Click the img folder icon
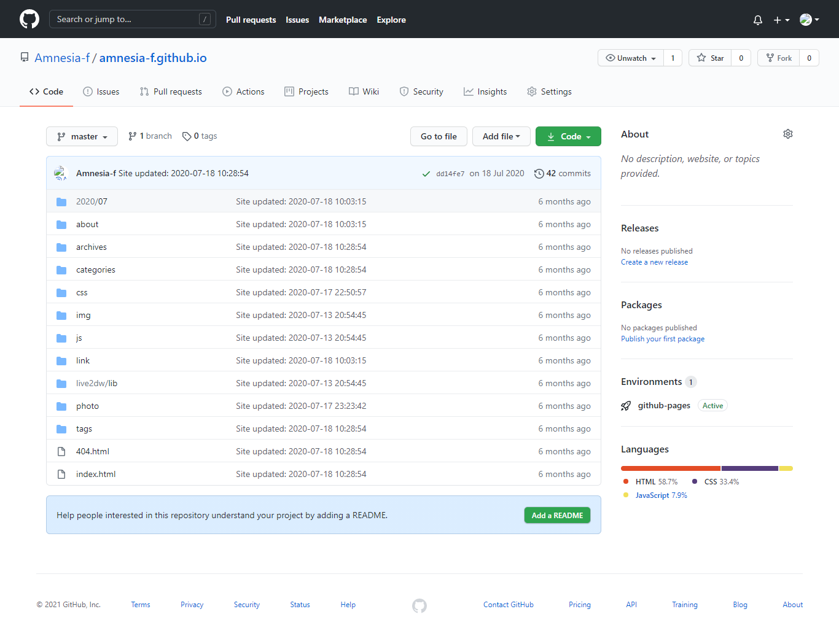 point(61,315)
